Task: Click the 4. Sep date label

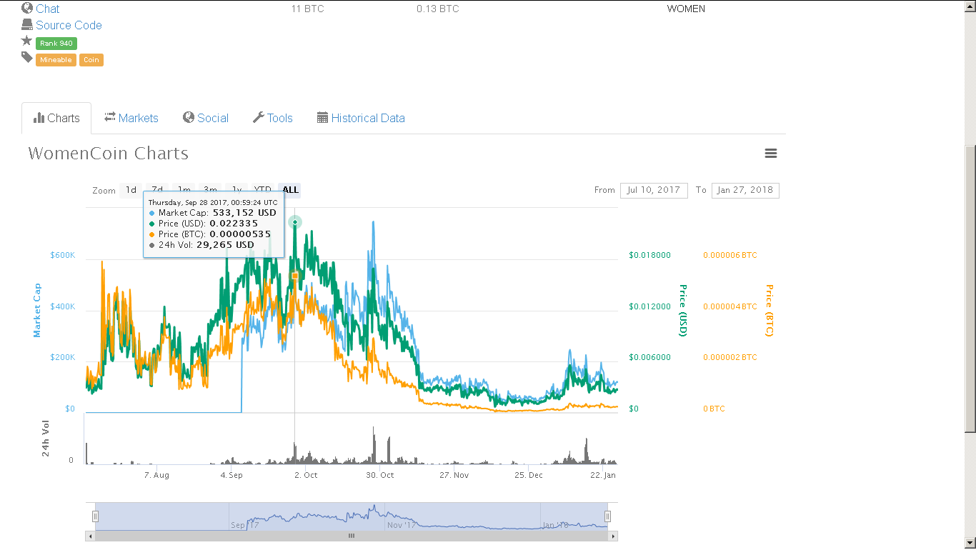Action: point(231,475)
